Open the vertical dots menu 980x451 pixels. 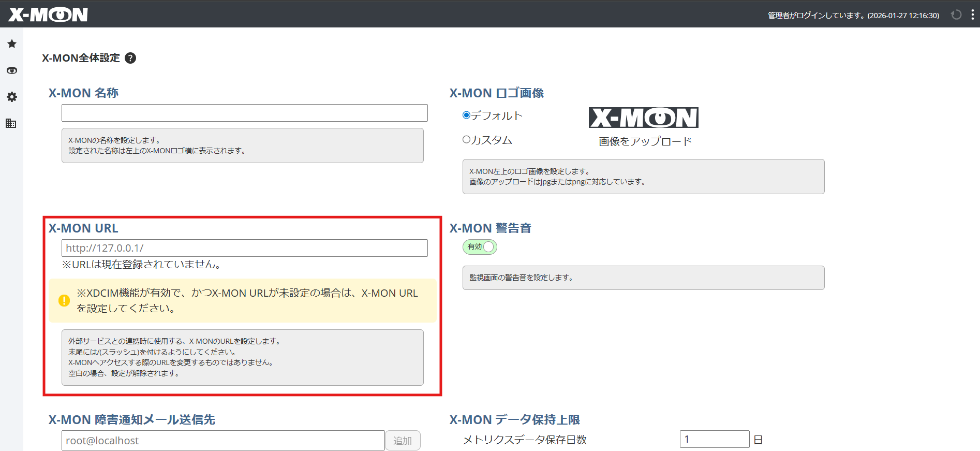[x=973, y=14]
